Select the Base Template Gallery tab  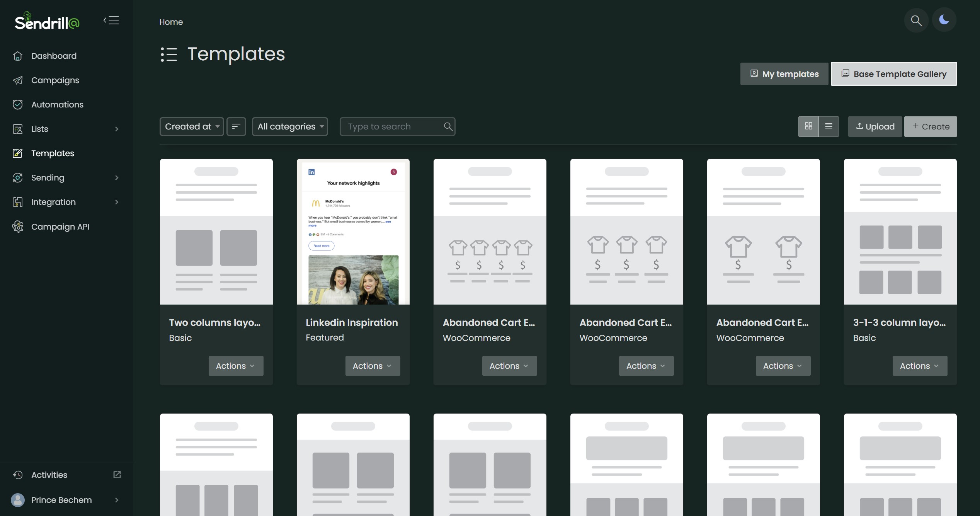point(894,74)
